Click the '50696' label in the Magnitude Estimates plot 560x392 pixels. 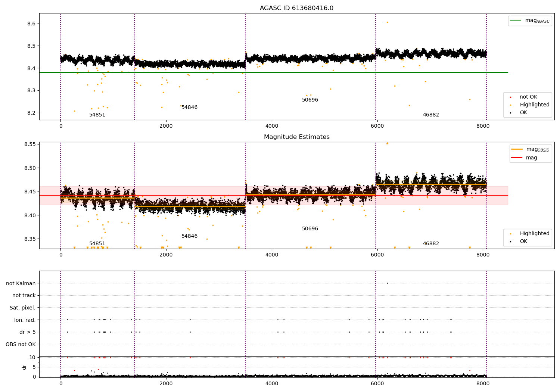coord(310,229)
